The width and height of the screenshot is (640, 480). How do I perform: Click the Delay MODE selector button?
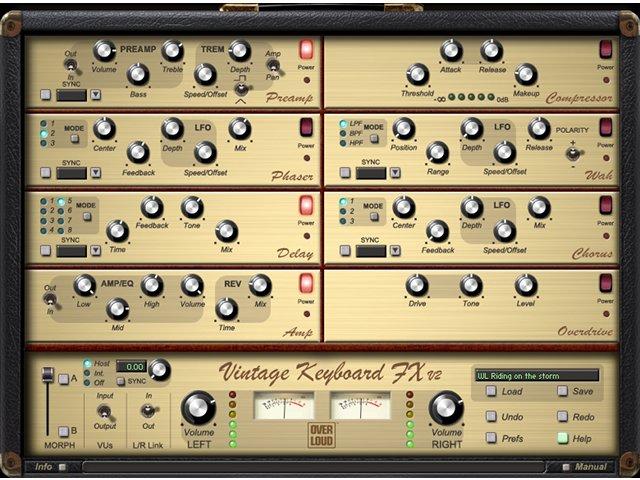[x=87, y=216]
